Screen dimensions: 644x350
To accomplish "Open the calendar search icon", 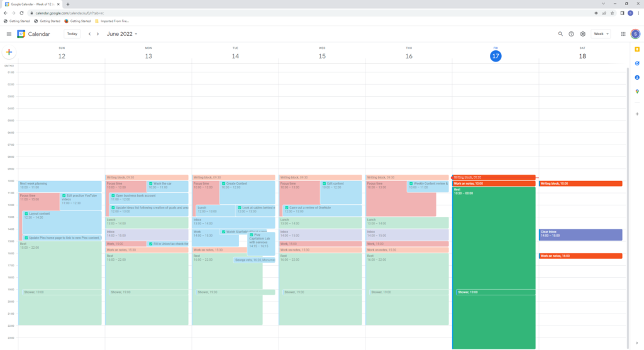I will pyautogui.click(x=560, y=34).
